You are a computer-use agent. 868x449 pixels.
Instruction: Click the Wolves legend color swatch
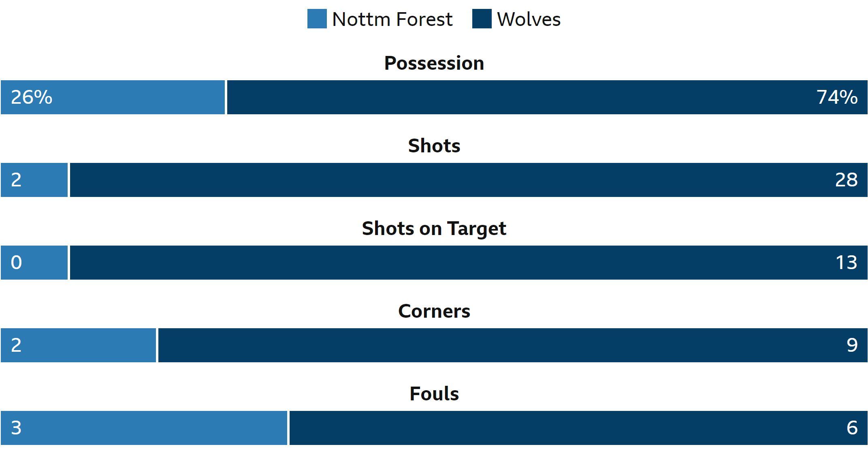pos(482,19)
